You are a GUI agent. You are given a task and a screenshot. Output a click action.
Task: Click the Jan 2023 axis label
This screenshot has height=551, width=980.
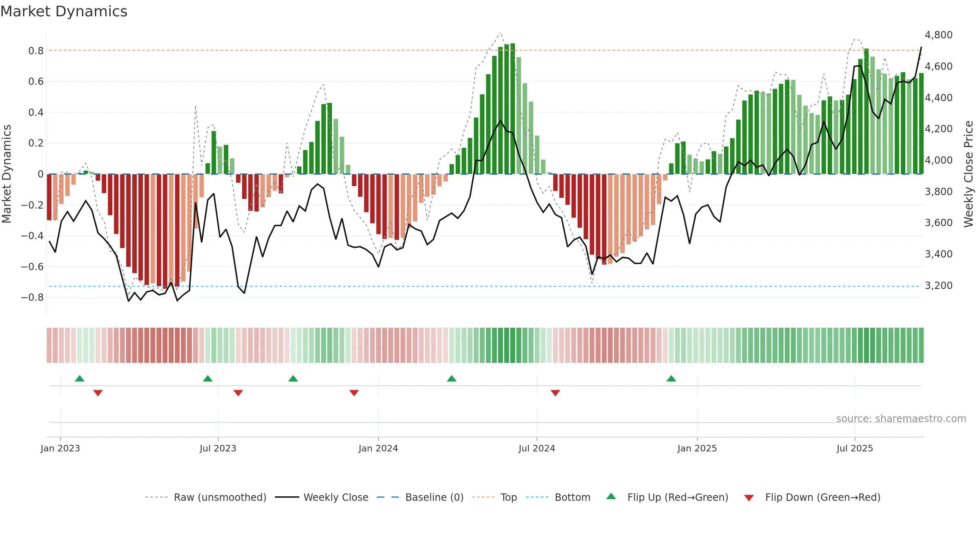click(x=60, y=448)
